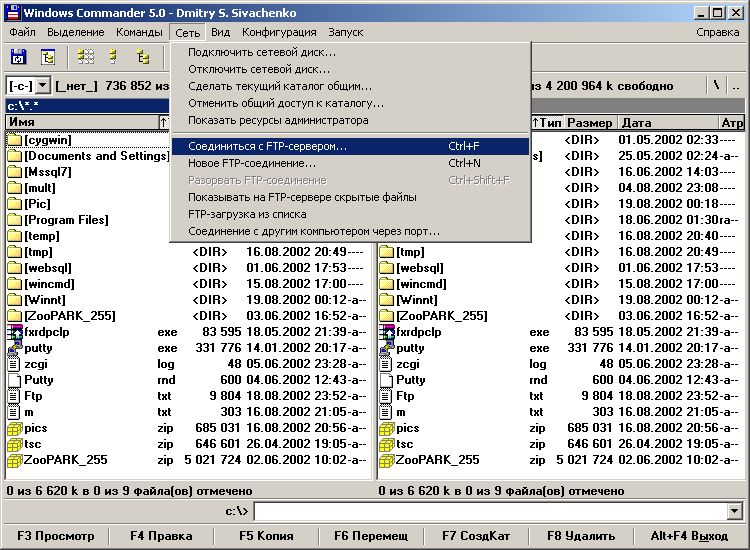This screenshot has width=750, height=550.
Task: Expand the command line history dropdown arrow
Action: coord(735,512)
